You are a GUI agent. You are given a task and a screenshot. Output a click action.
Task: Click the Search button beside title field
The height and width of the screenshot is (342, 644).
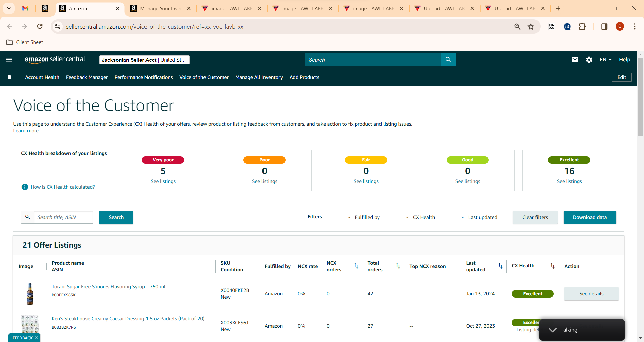116,217
